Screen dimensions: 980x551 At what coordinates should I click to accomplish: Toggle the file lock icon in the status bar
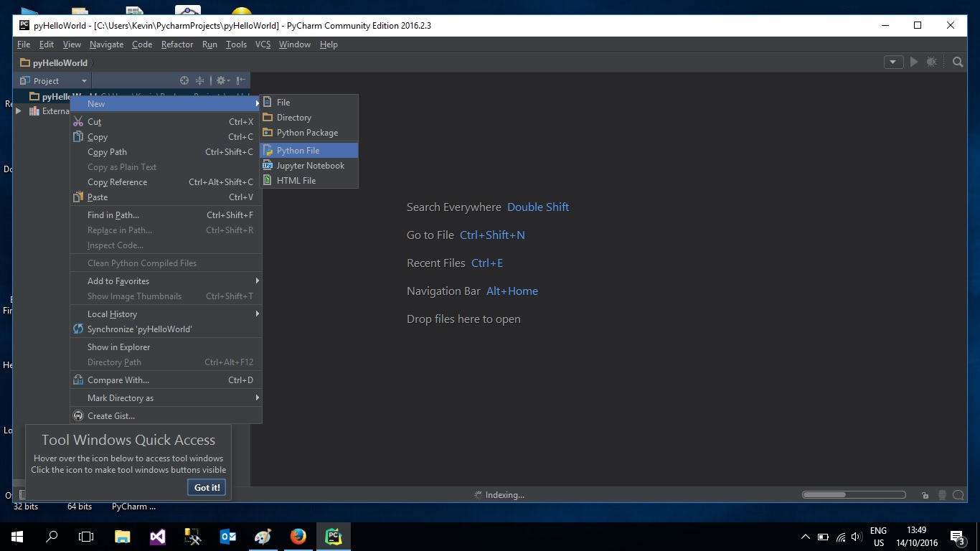(x=925, y=494)
